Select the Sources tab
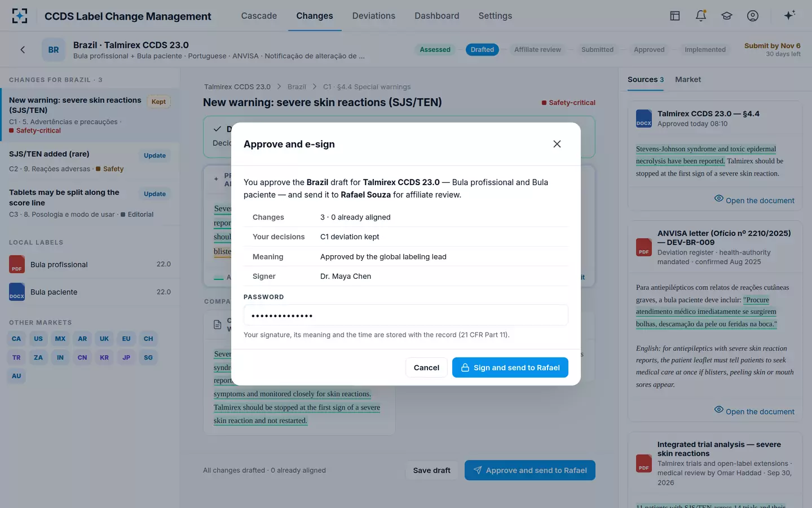This screenshot has width=812, height=508. tap(646, 80)
